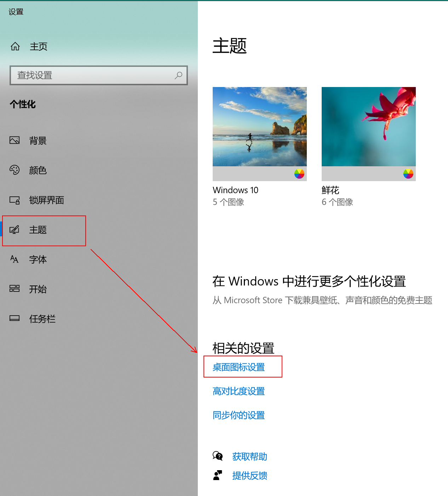Image resolution: width=448 pixels, height=496 pixels.
Task: Click the Fonts icon in the sidebar
Action: pos(15,259)
